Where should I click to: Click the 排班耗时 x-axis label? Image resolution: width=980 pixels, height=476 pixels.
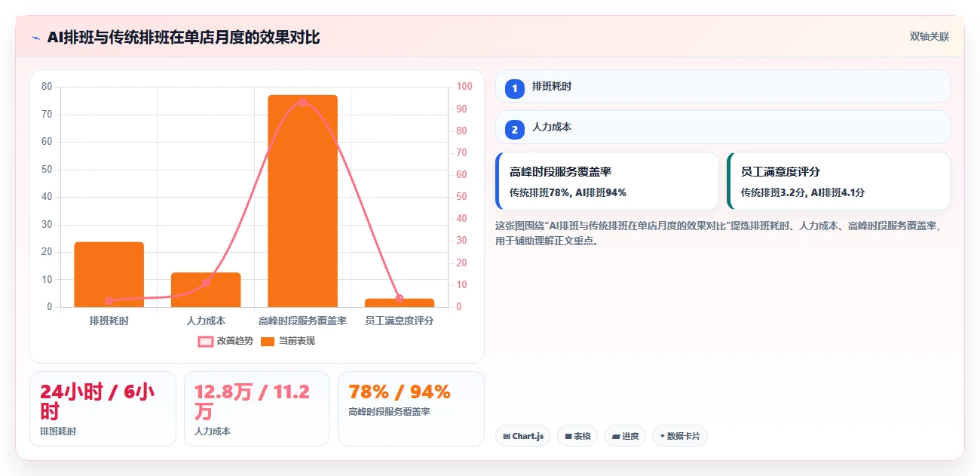click(x=109, y=321)
